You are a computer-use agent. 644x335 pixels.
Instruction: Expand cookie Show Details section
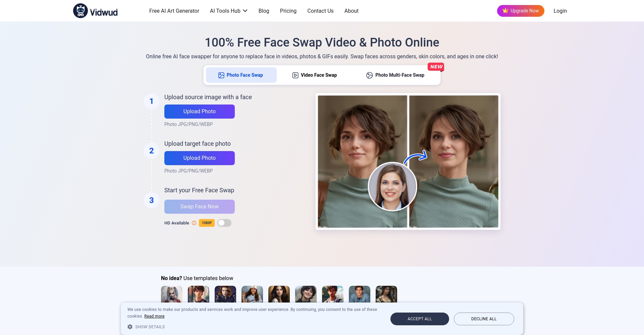[150, 327]
